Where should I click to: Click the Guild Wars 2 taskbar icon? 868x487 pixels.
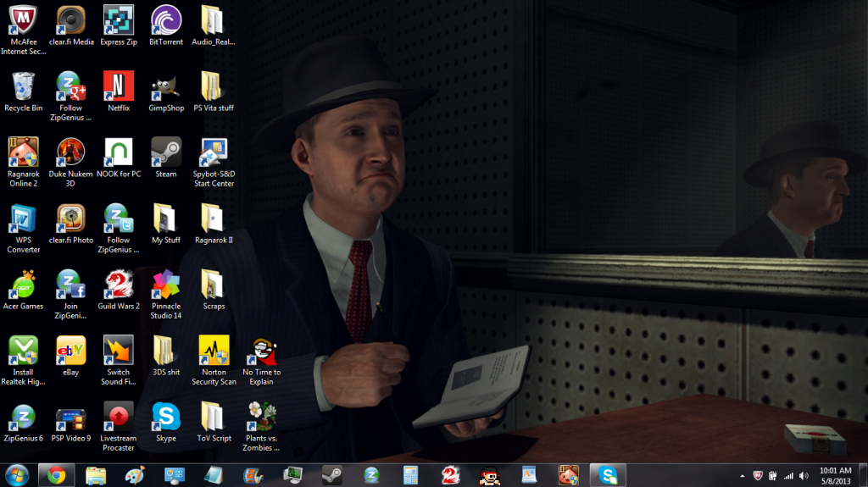click(450, 475)
